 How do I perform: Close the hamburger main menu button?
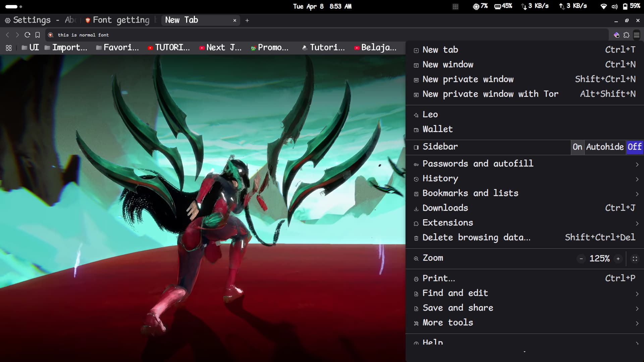(637, 35)
